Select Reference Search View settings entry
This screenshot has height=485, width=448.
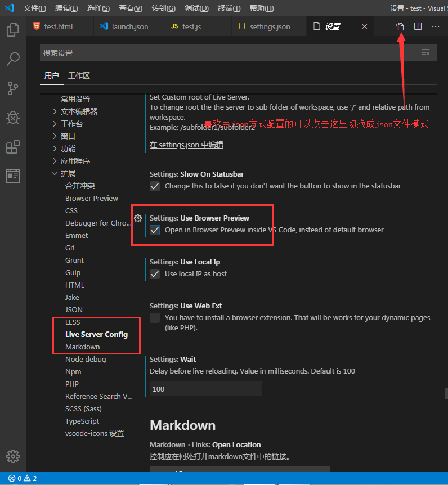[99, 396]
